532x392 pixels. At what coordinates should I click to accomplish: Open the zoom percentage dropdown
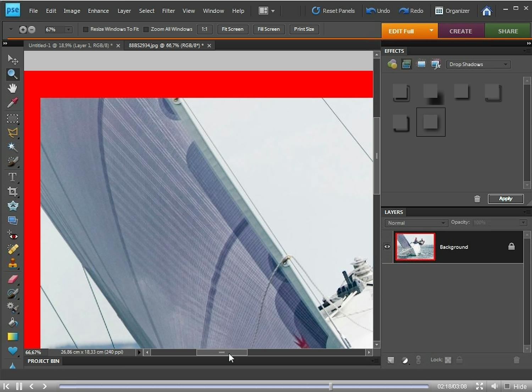[68, 30]
